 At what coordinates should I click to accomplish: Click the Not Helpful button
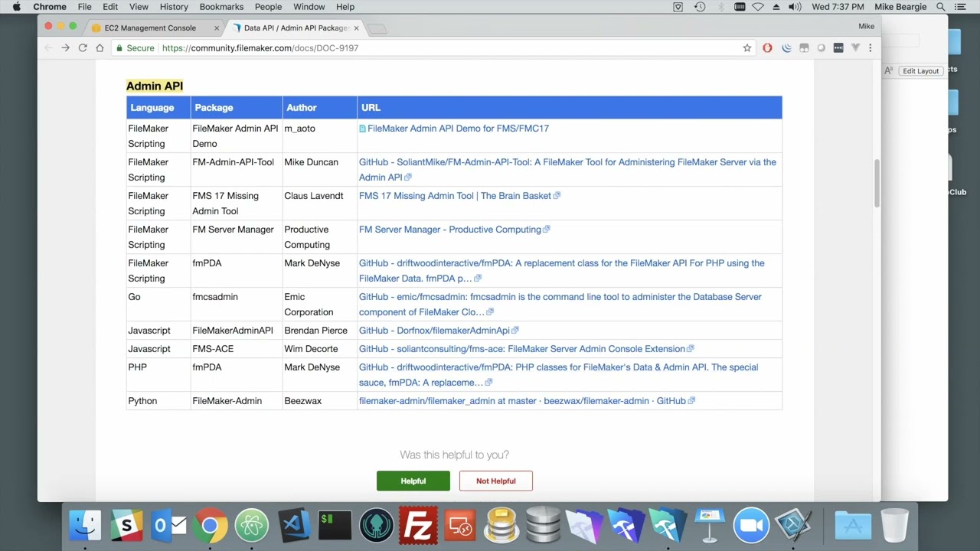pos(496,481)
